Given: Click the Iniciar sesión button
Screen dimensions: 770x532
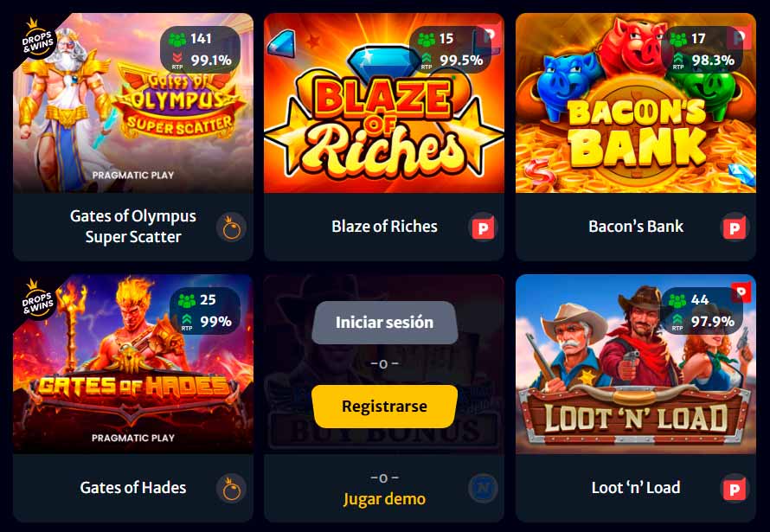Looking at the screenshot, I should pyautogui.click(x=384, y=323).
